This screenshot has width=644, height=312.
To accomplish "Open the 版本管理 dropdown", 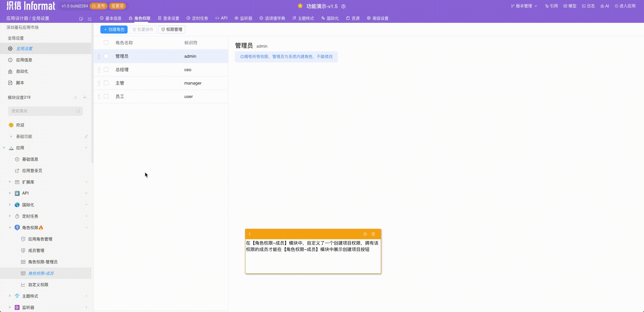I will [x=523, y=6].
